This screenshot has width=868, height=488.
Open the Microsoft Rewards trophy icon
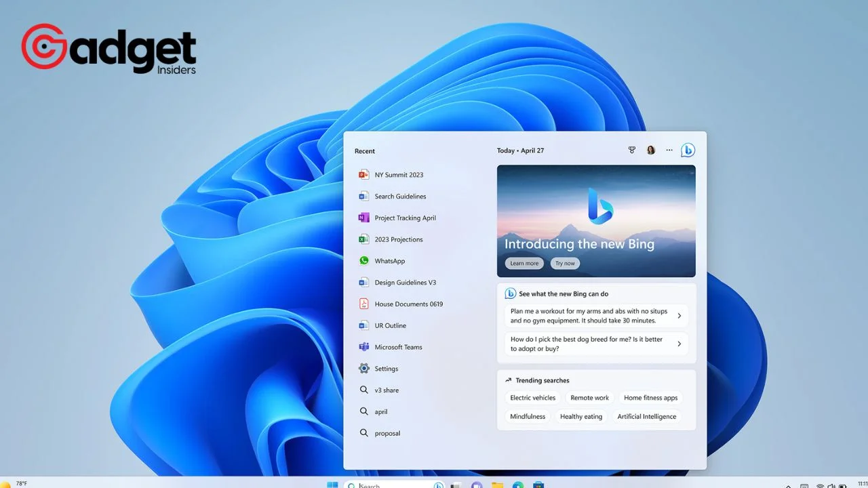tap(632, 150)
